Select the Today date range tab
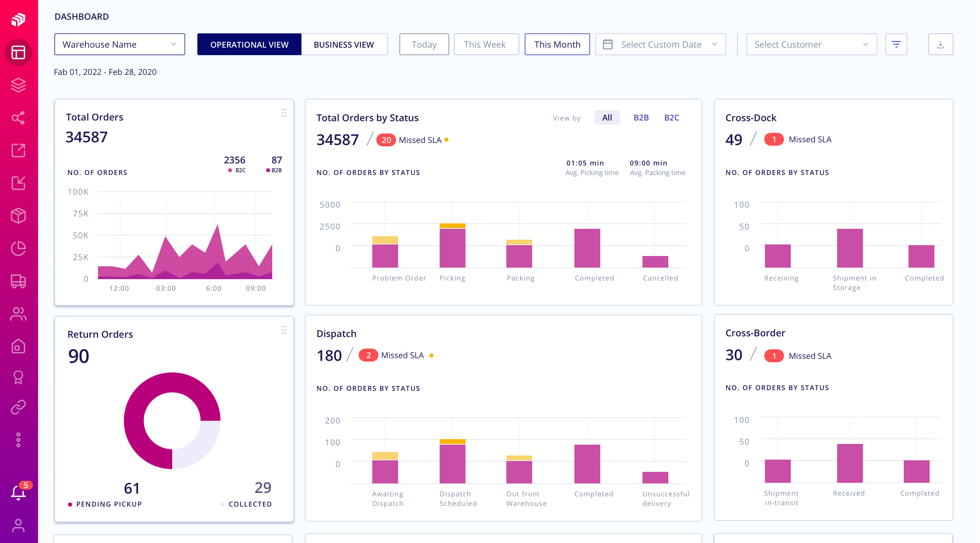Viewport: 980px width, 543px height. [x=424, y=45]
